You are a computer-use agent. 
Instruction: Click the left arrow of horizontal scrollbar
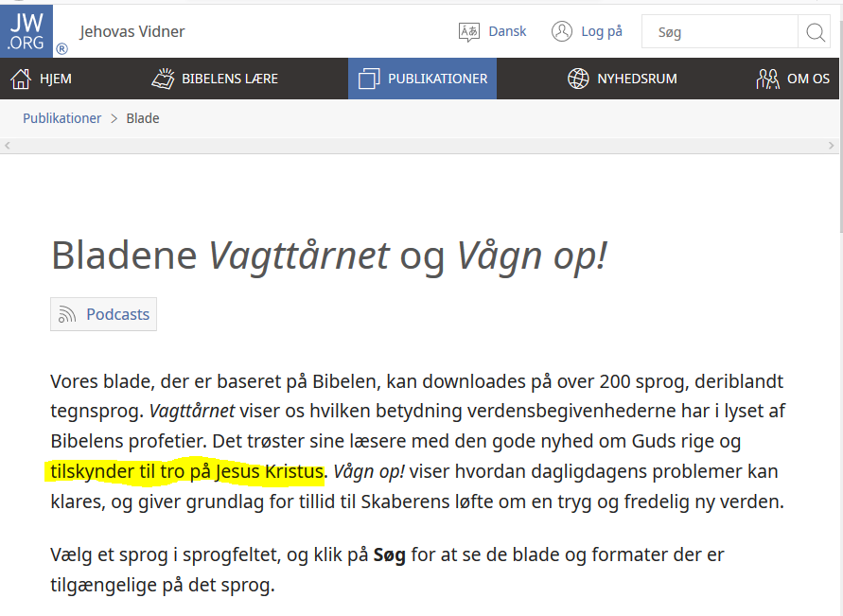pyautogui.click(x=7, y=146)
